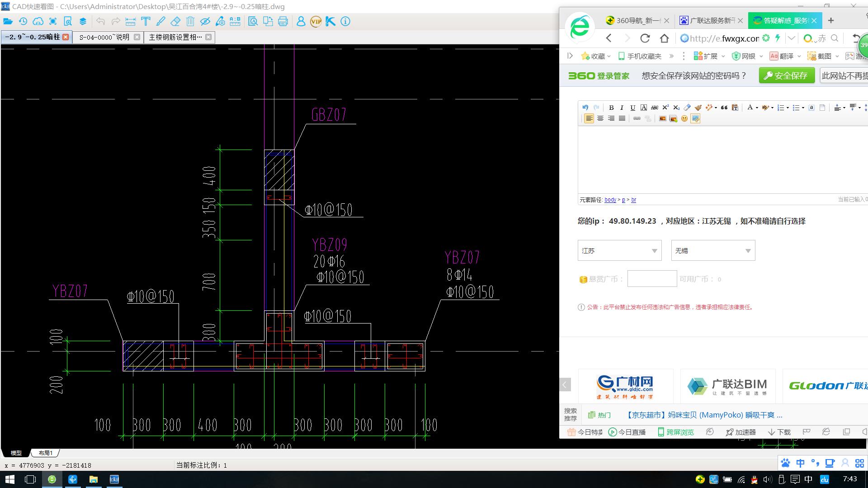Open the layer manager icon
The height and width of the screenshot is (488, 868).
[83, 21]
